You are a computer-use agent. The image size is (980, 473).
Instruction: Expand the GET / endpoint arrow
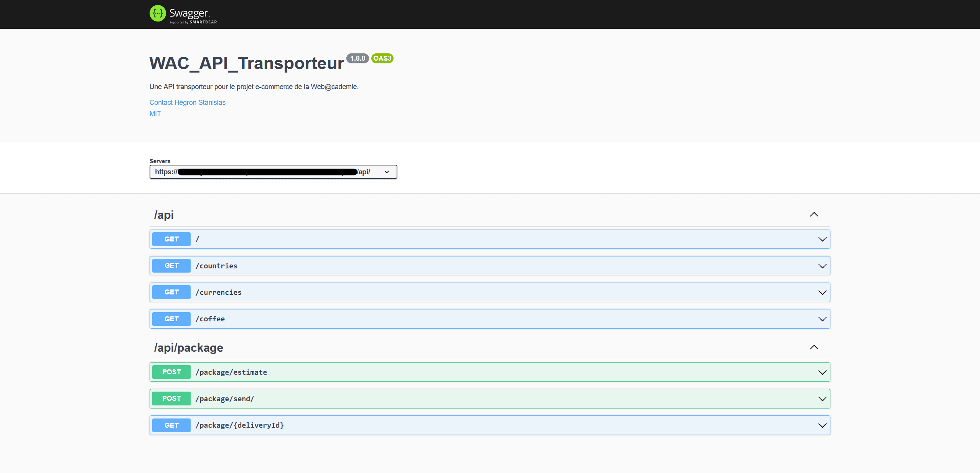pyautogui.click(x=822, y=239)
